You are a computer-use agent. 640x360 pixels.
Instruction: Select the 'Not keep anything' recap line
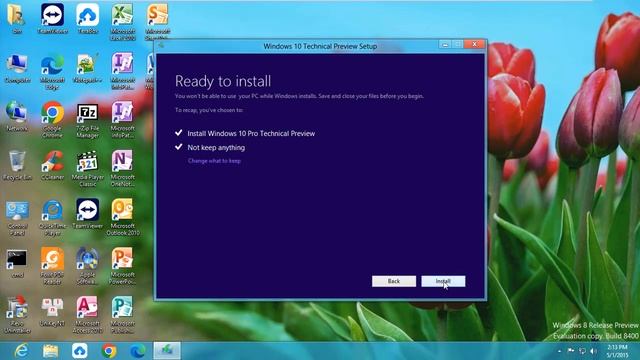(x=216, y=148)
